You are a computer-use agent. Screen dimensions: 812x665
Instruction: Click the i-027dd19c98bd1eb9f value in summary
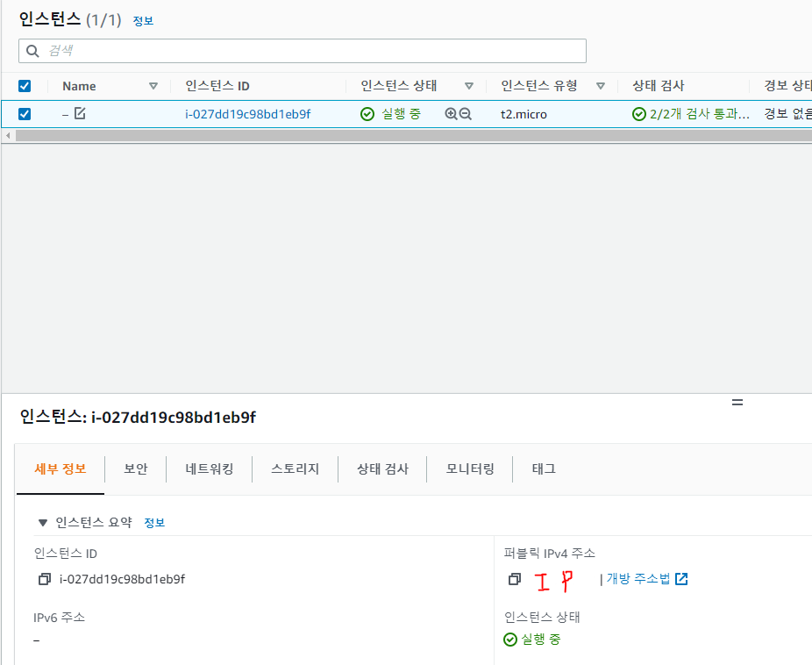[x=122, y=579]
